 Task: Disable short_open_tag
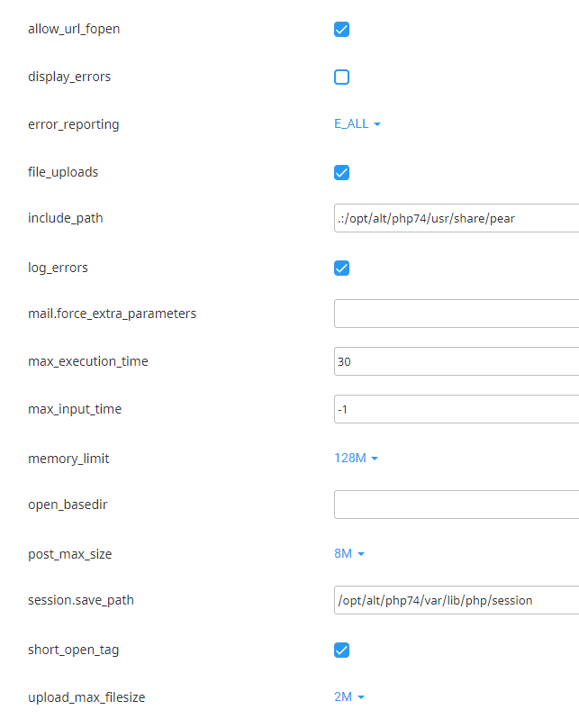(x=341, y=649)
